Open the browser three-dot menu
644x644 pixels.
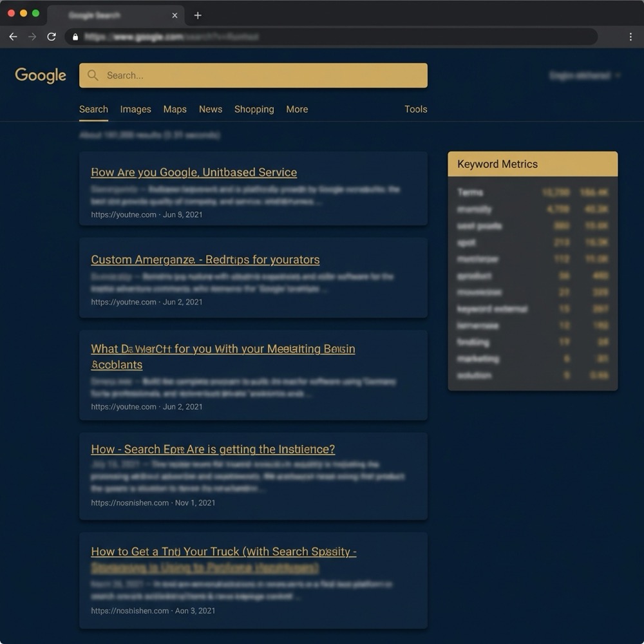[x=630, y=37]
